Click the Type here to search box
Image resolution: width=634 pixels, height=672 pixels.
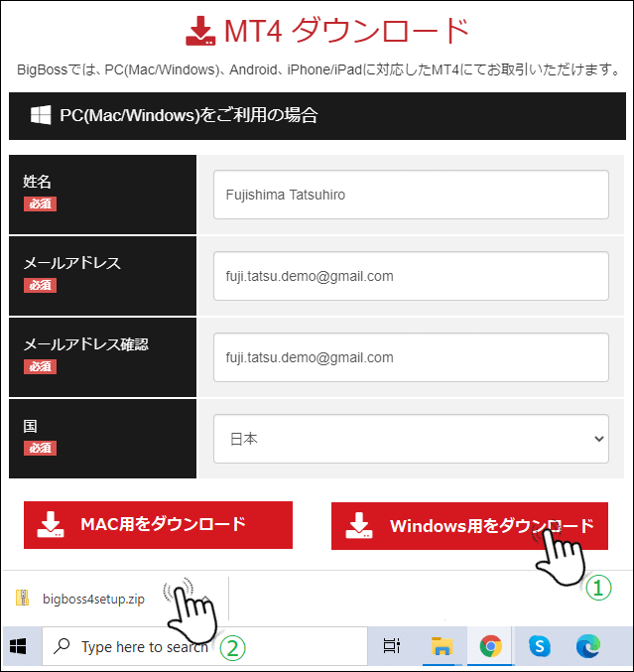(204, 647)
